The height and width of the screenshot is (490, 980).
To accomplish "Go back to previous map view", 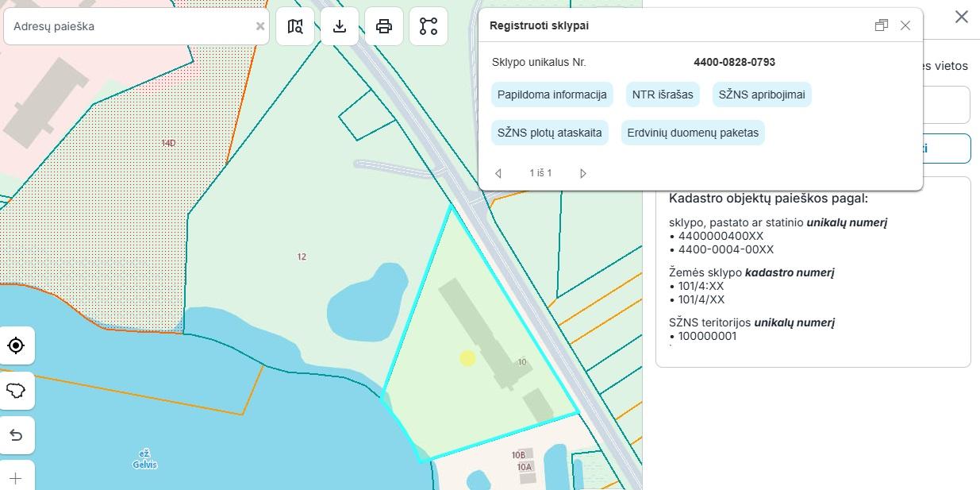I will coord(16,435).
